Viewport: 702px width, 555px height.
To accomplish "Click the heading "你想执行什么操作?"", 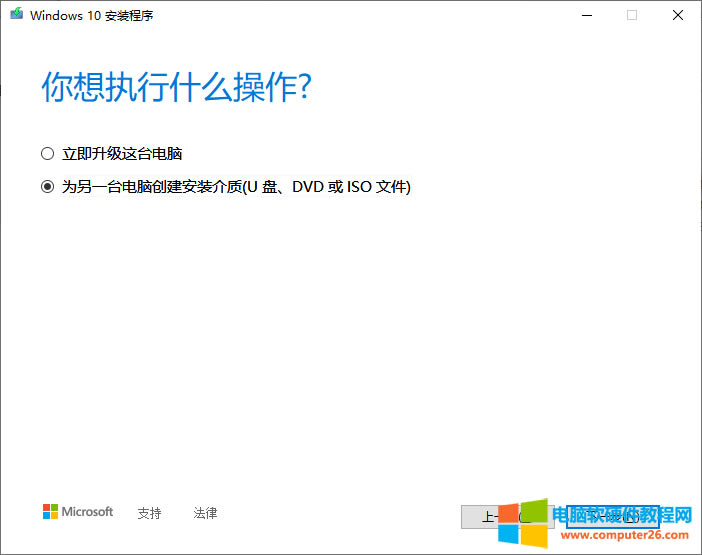I will tap(176, 87).
